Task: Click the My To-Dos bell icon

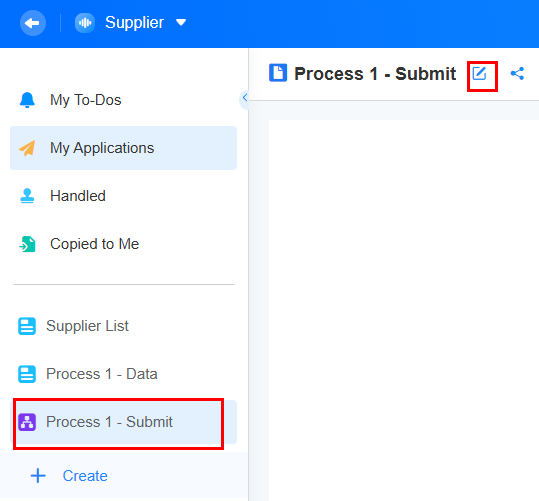Action: (x=27, y=100)
